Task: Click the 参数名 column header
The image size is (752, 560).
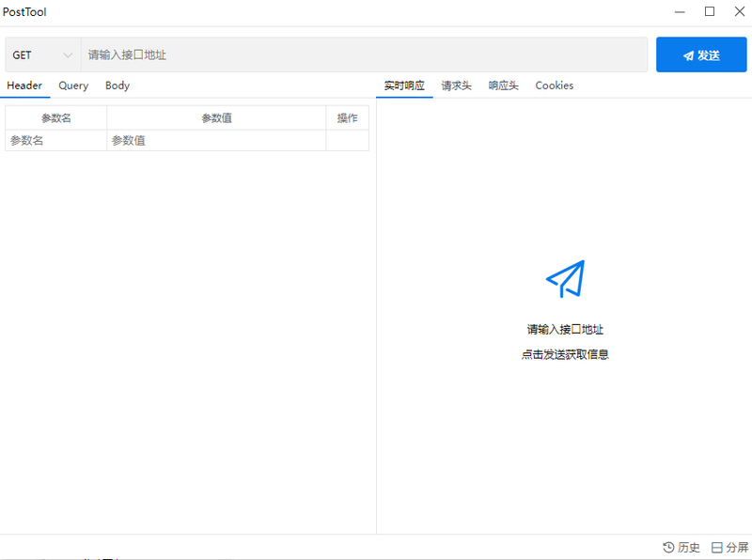Action: (x=56, y=118)
